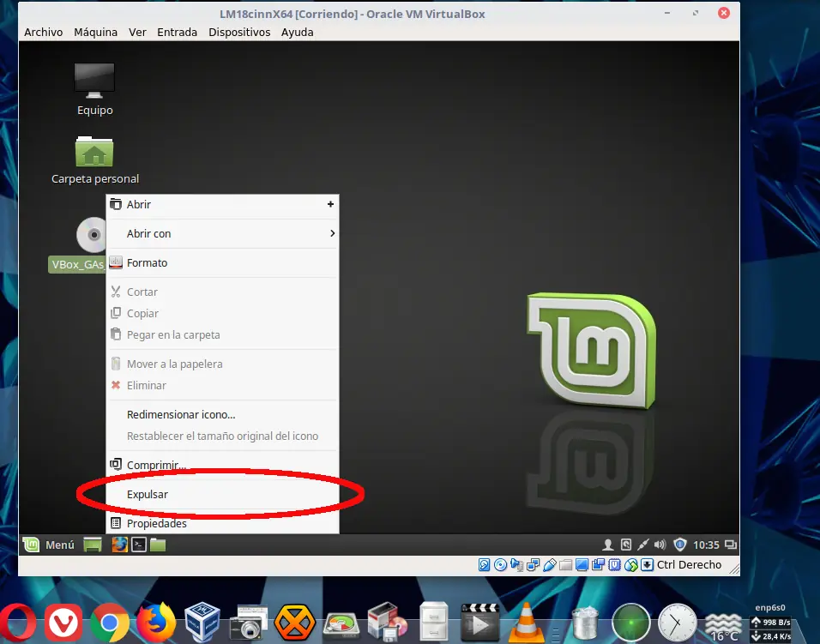Open the Entrada menu
Screen dimensions: 820x644
tap(178, 32)
